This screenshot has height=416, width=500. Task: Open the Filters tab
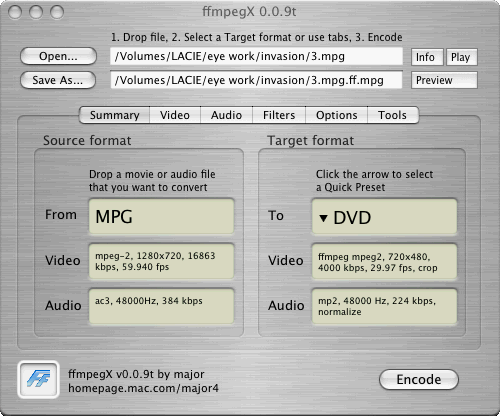click(x=279, y=115)
